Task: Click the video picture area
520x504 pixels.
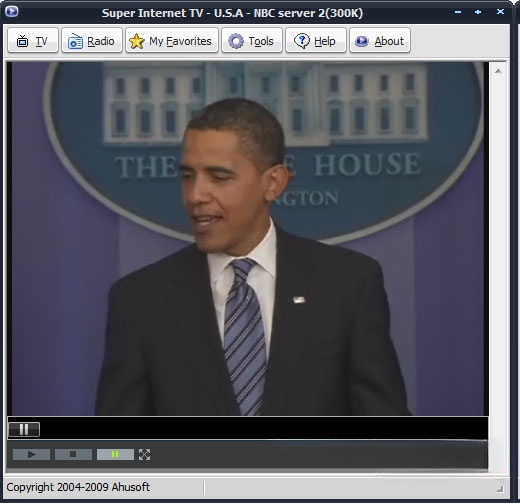Action: tap(248, 238)
